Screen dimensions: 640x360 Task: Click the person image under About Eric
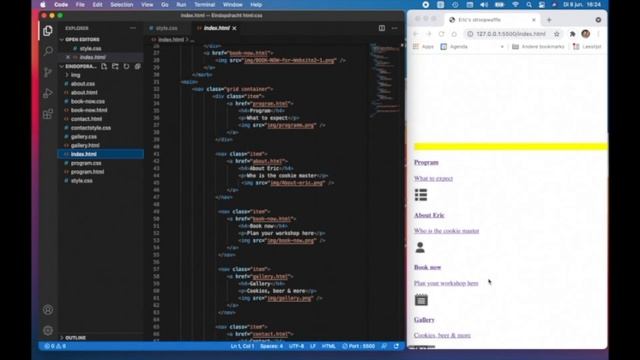pos(420,247)
